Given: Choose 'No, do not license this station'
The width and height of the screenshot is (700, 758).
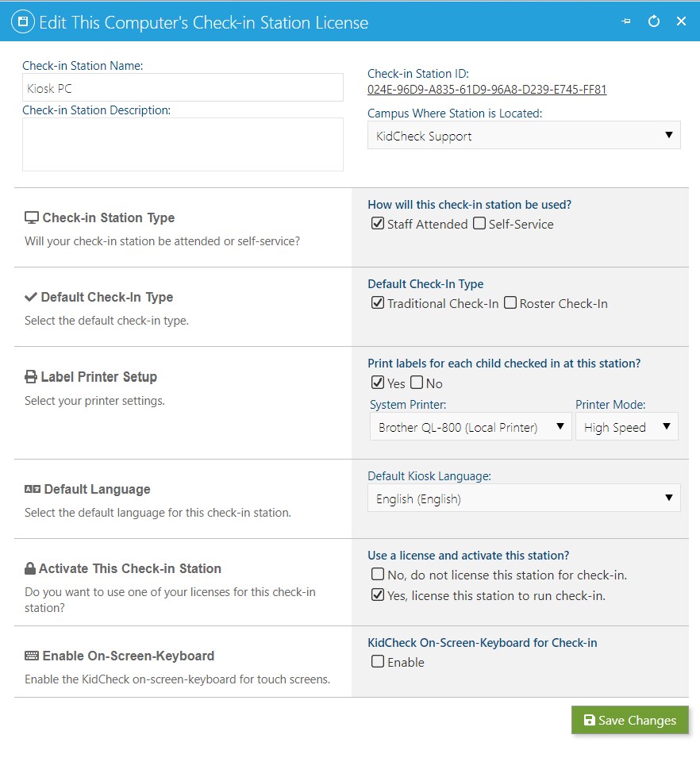Looking at the screenshot, I should pyautogui.click(x=378, y=574).
